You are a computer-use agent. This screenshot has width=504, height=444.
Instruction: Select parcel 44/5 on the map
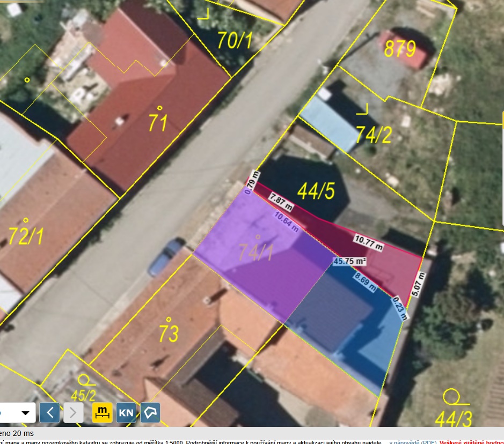pos(316,190)
